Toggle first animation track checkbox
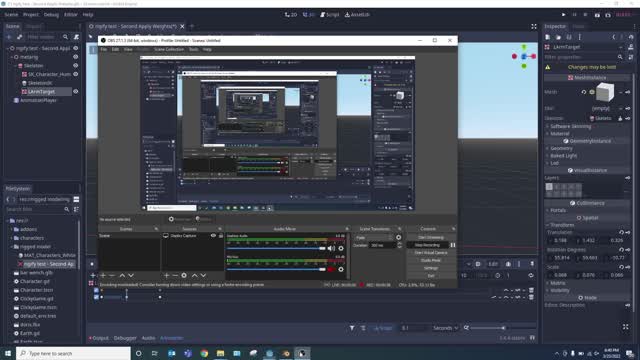This screenshot has height=360, width=640. 96,290
